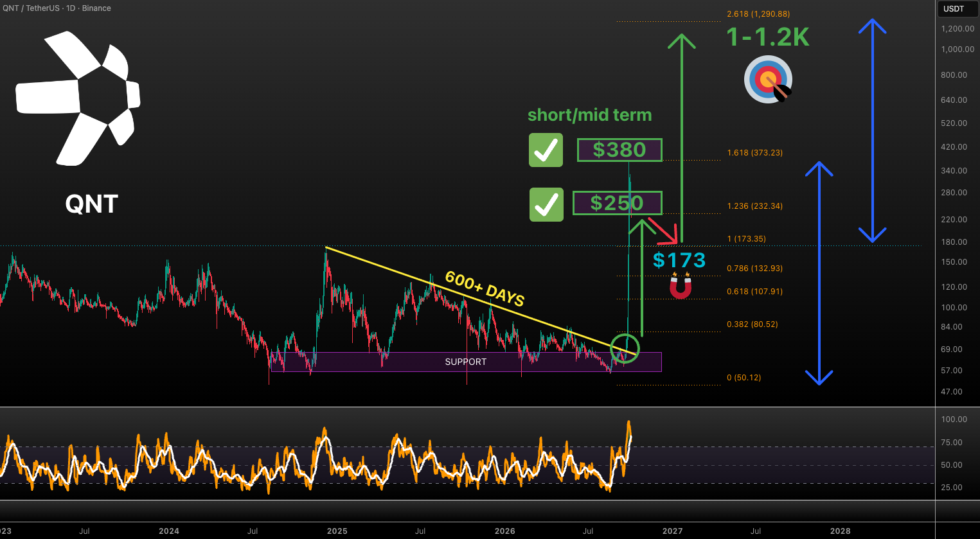980x539 pixels.
Task: Select the green check mark beside $380
Action: (546, 150)
